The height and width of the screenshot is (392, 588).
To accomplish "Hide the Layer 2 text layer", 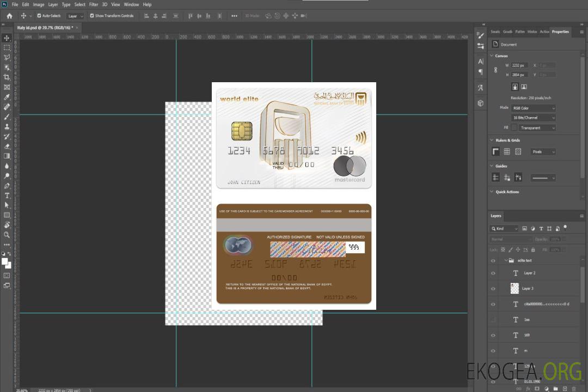I will coord(493,273).
